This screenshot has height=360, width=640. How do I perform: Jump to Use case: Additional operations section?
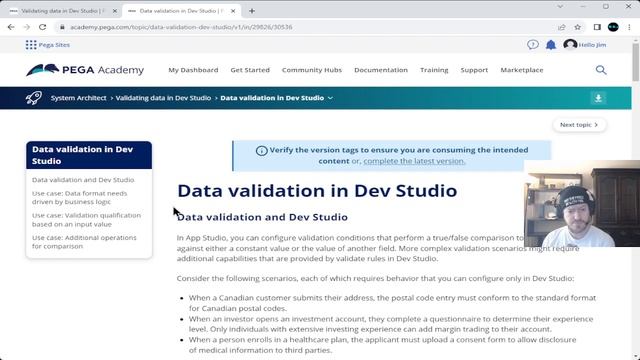coord(84,242)
